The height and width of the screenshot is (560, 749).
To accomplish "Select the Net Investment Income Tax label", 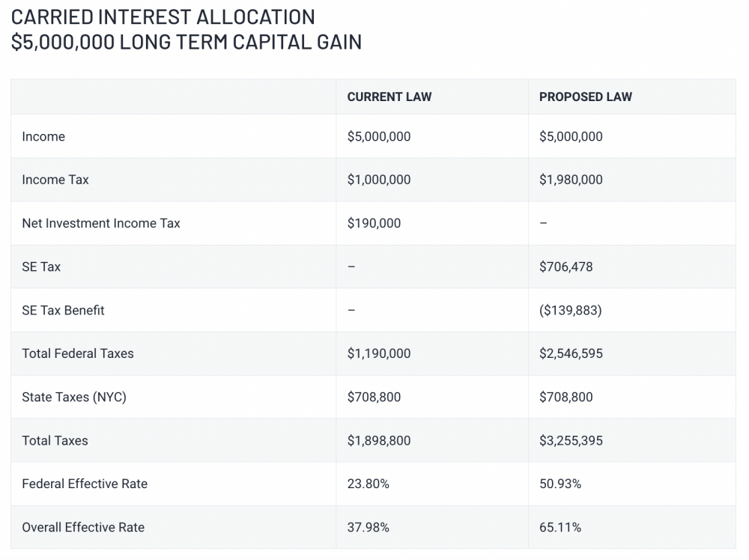I will [101, 223].
